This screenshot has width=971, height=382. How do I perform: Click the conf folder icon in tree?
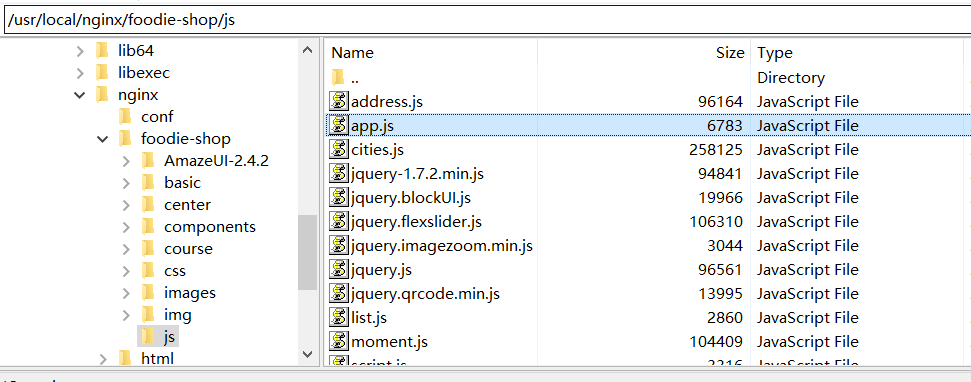coord(126,116)
